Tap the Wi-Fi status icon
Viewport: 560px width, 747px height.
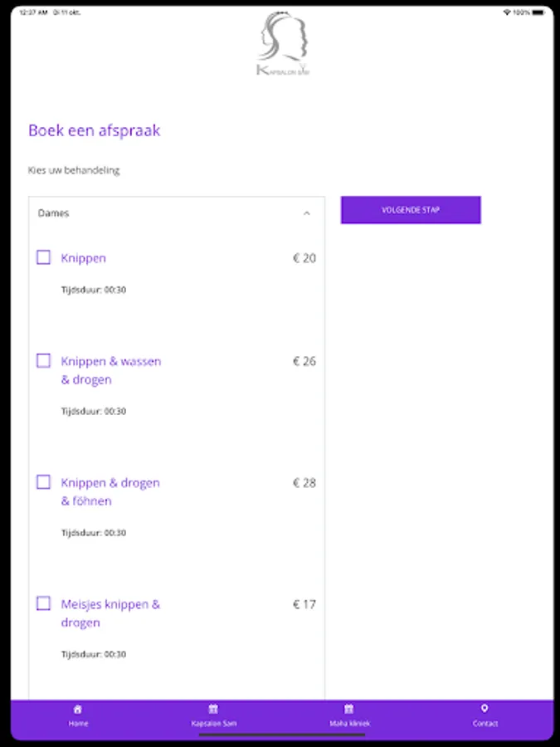[x=507, y=12]
